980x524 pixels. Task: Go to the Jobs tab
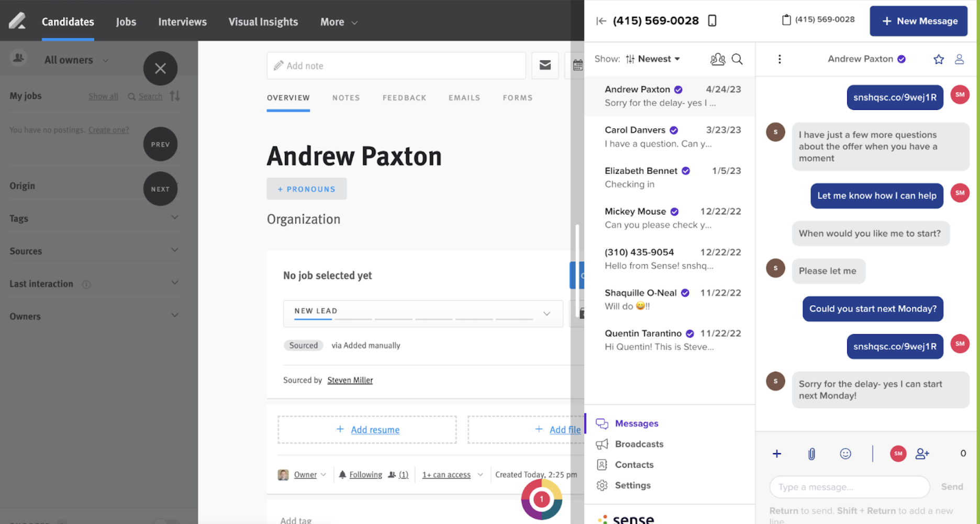coord(126,22)
